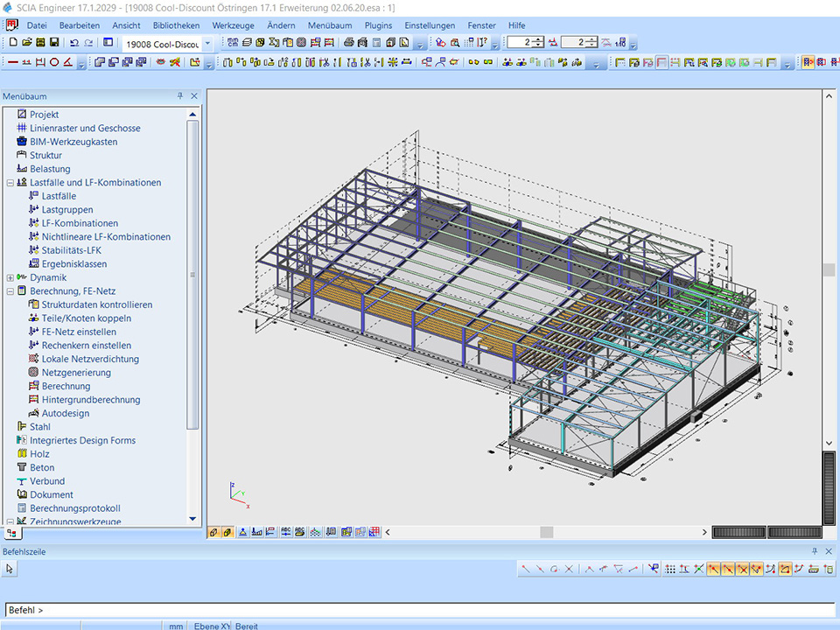This screenshot has height=630, width=840.
Task: Toggle first highlighted cursor snap mode button
Action: pos(714,569)
